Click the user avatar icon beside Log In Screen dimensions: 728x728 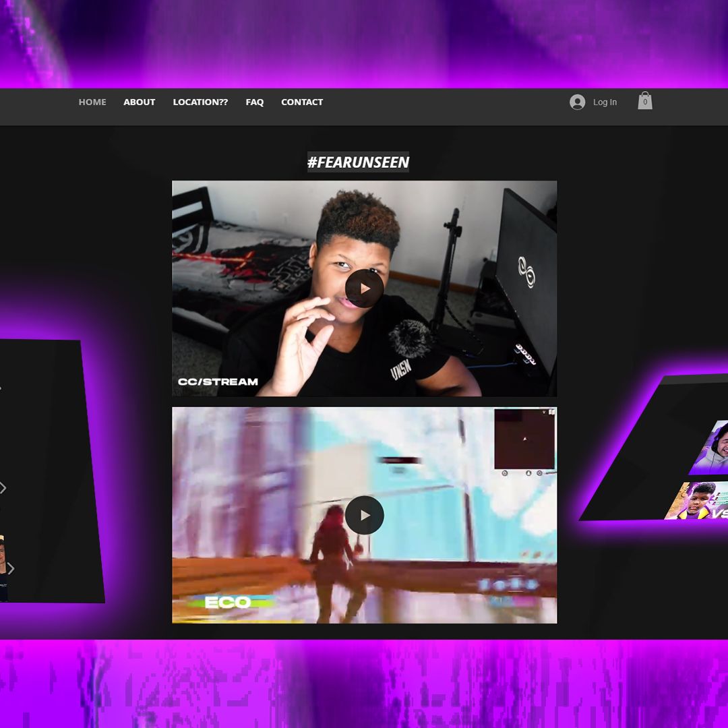[x=577, y=102]
